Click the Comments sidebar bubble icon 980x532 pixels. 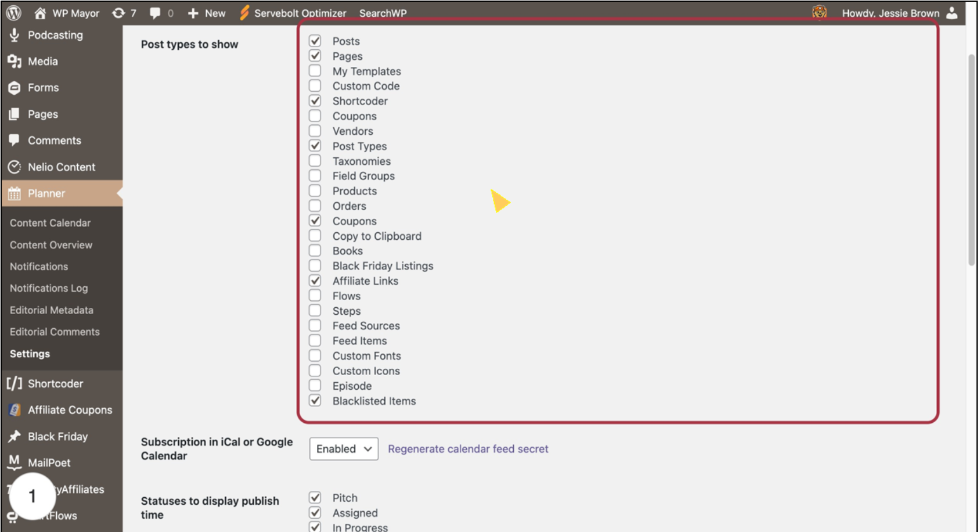pos(15,140)
